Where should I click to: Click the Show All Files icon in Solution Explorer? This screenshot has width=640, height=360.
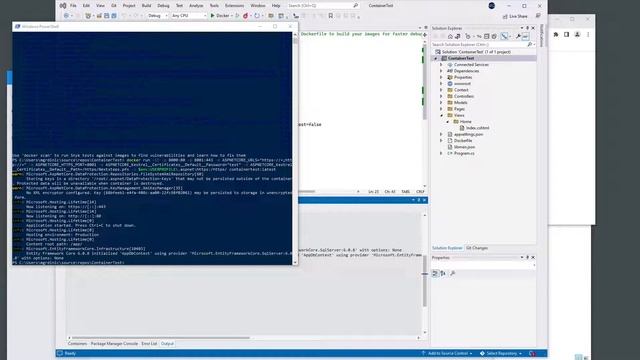(x=494, y=36)
